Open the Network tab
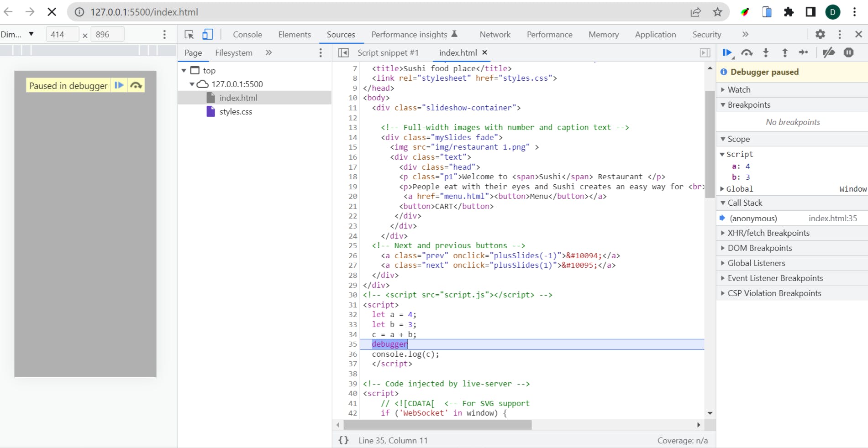 [495, 34]
